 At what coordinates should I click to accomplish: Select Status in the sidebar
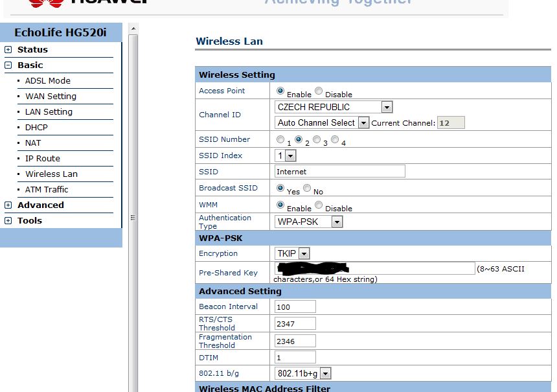pos(32,50)
